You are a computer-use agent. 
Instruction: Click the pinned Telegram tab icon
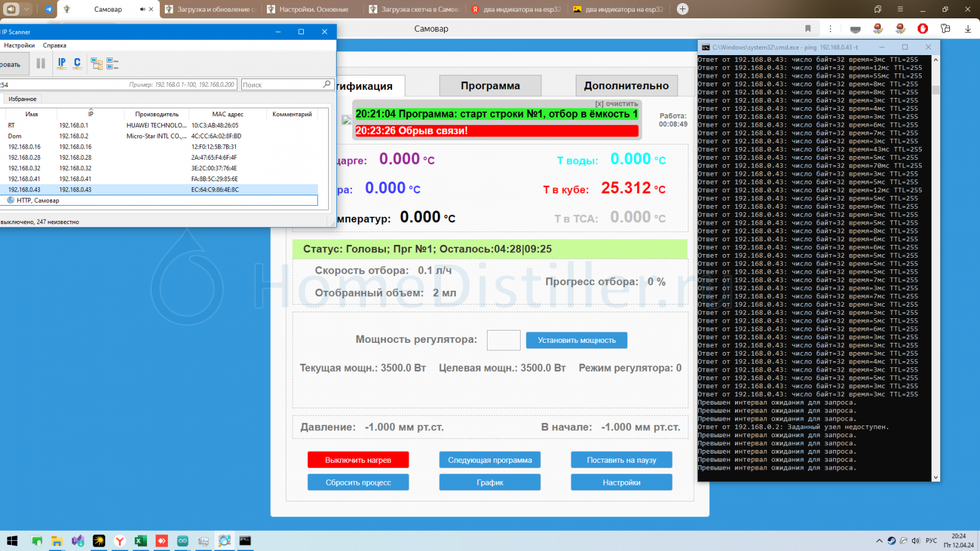click(48, 9)
